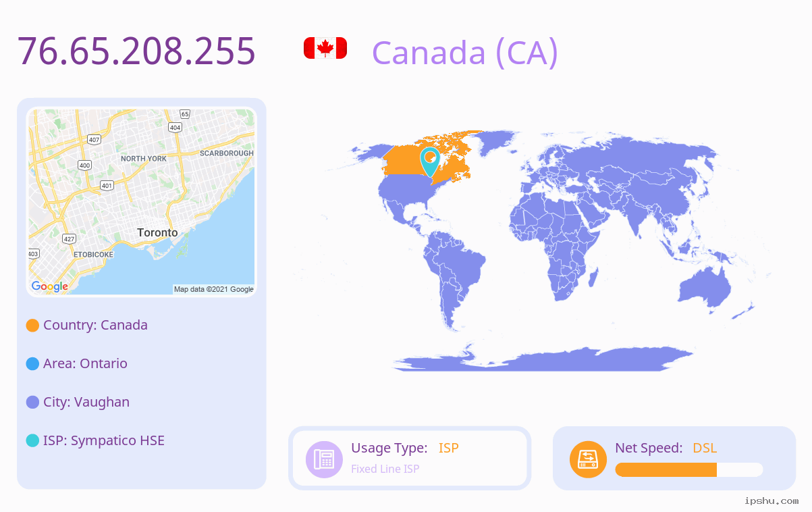This screenshot has height=512, width=812.
Task: Click the ISP: Sympatico HSE text
Action: point(104,440)
